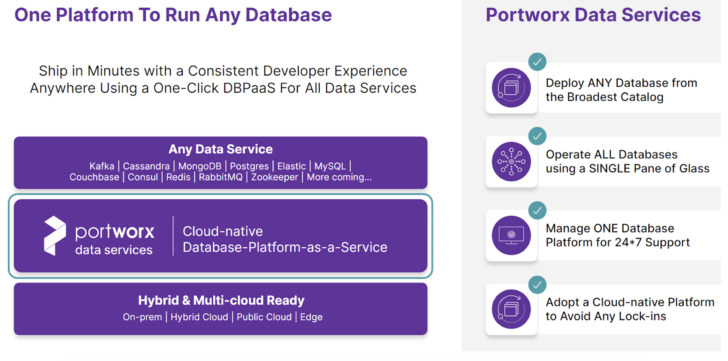Click 'RabbitMQ' in the data service list

(221, 177)
